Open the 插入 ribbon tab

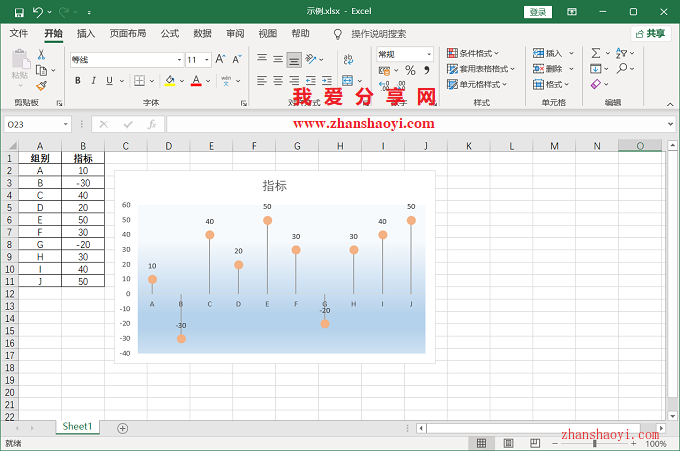(x=85, y=33)
